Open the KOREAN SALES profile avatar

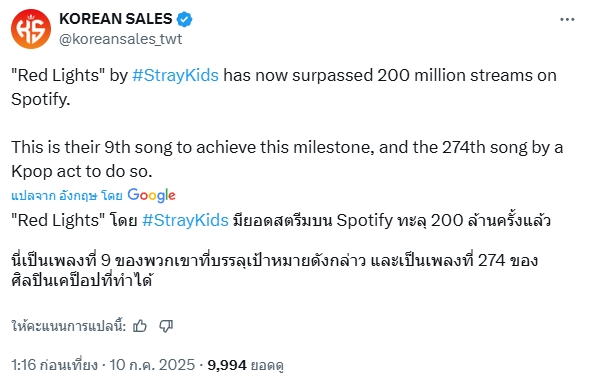tap(31, 29)
